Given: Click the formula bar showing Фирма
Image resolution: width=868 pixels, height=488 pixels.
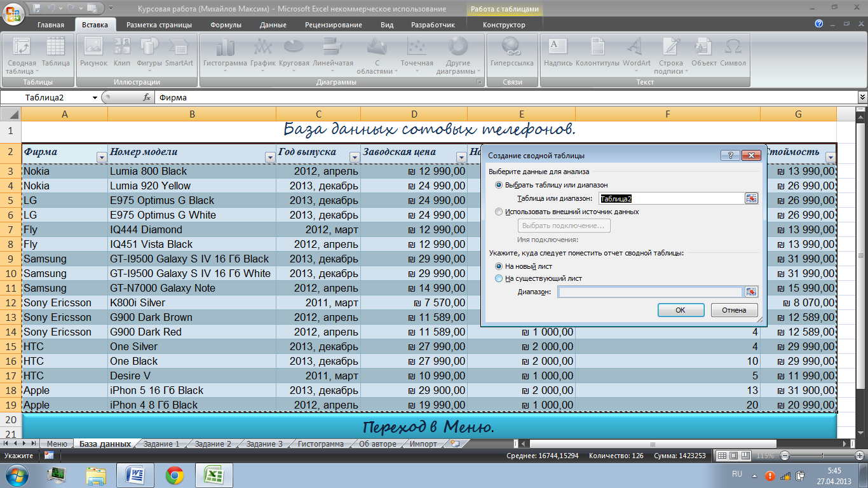Looking at the screenshot, I should click(x=506, y=97).
